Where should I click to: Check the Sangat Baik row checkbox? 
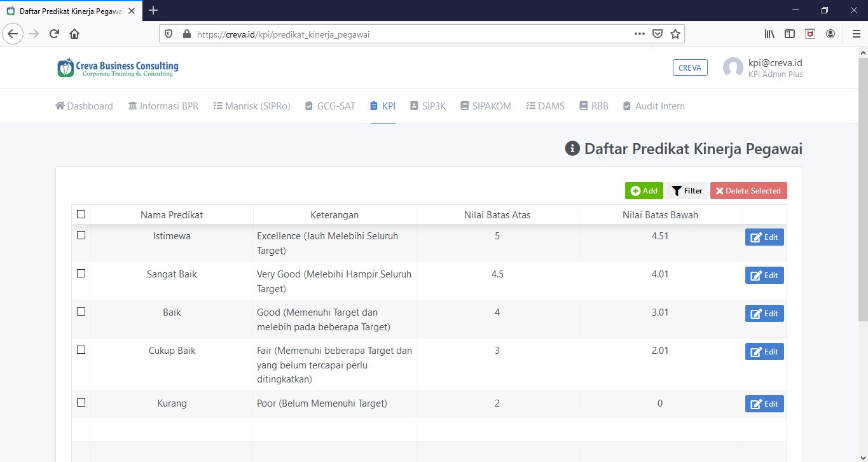81,273
